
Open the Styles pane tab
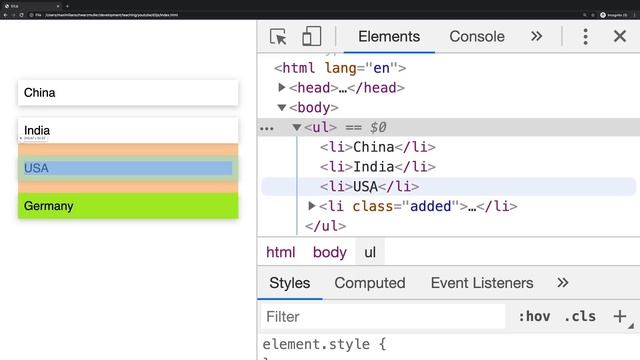(289, 283)
